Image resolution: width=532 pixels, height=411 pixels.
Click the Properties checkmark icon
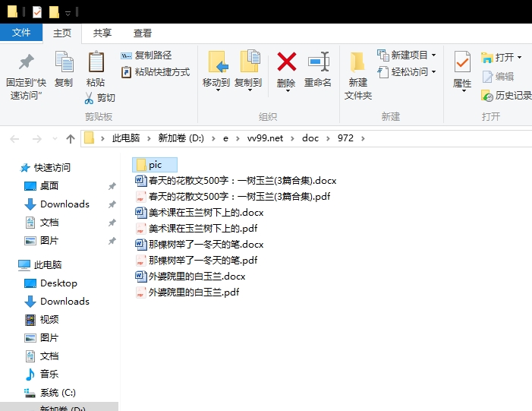click(462, 62)
